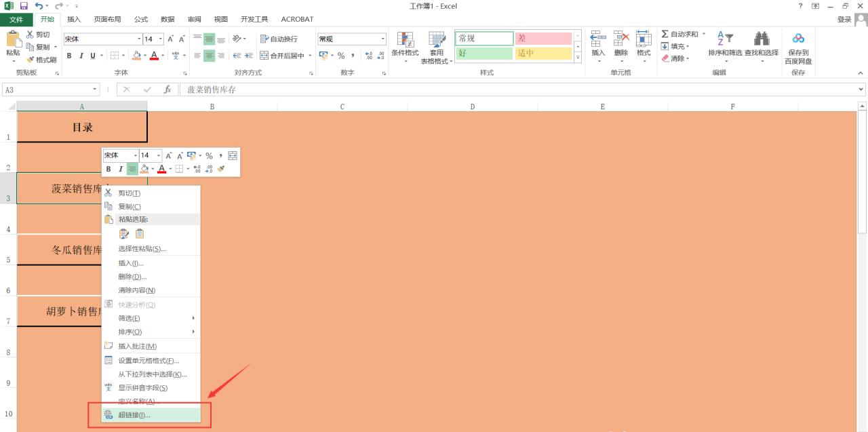Open the ribbon font size dropdown
868x432 pixels.
160,39
